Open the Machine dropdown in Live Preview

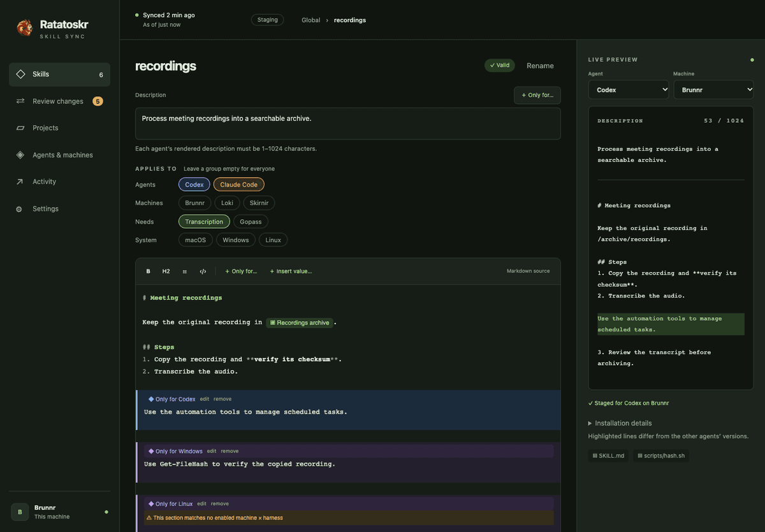[x=713, y=90]
